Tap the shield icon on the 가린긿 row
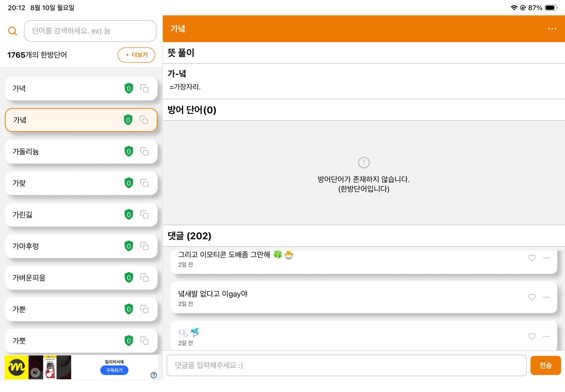Viewport: 565px width, 392px height. [x=129, y=214]
